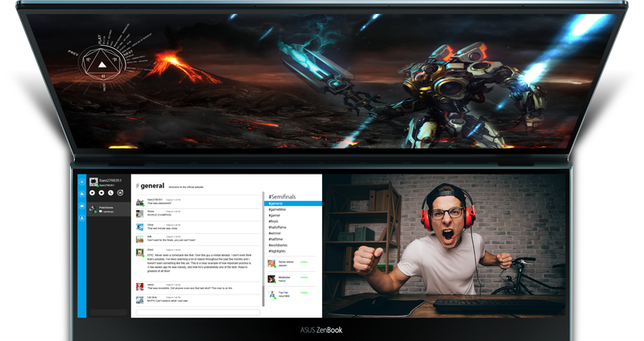Screen dimensions: 644x341
Task: Select the #gametime channel
Action: [x=277, y=209]
